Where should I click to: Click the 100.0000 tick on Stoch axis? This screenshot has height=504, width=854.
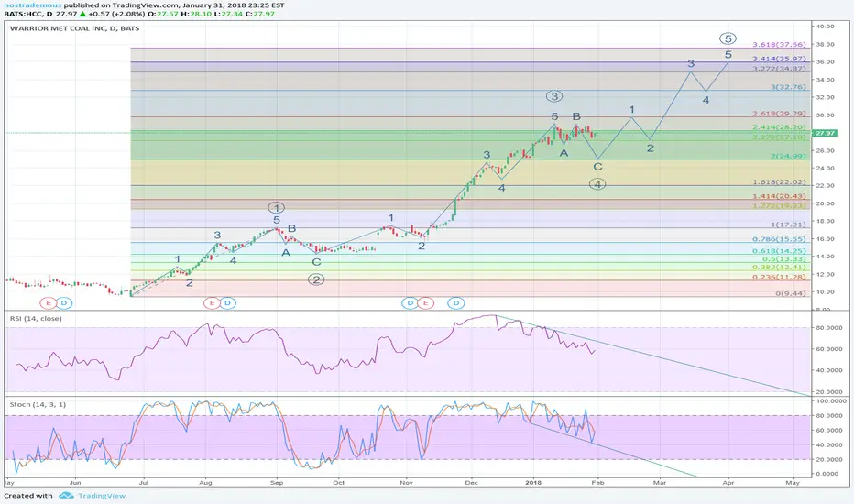coord(830,401)
